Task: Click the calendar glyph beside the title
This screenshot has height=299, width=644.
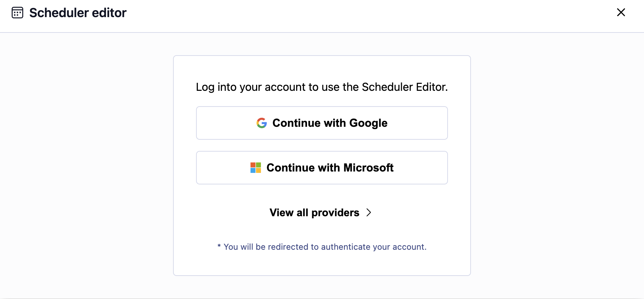Action: tap(17, 12)
